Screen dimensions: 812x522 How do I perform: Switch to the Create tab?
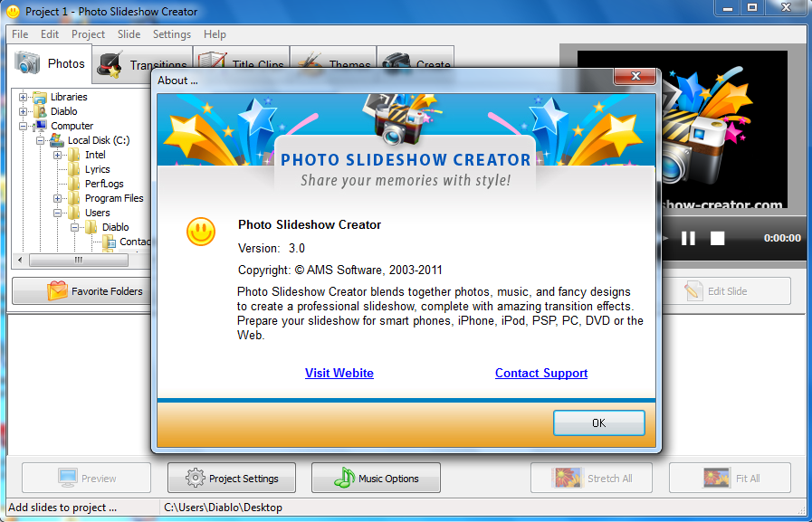coord(416,58)
